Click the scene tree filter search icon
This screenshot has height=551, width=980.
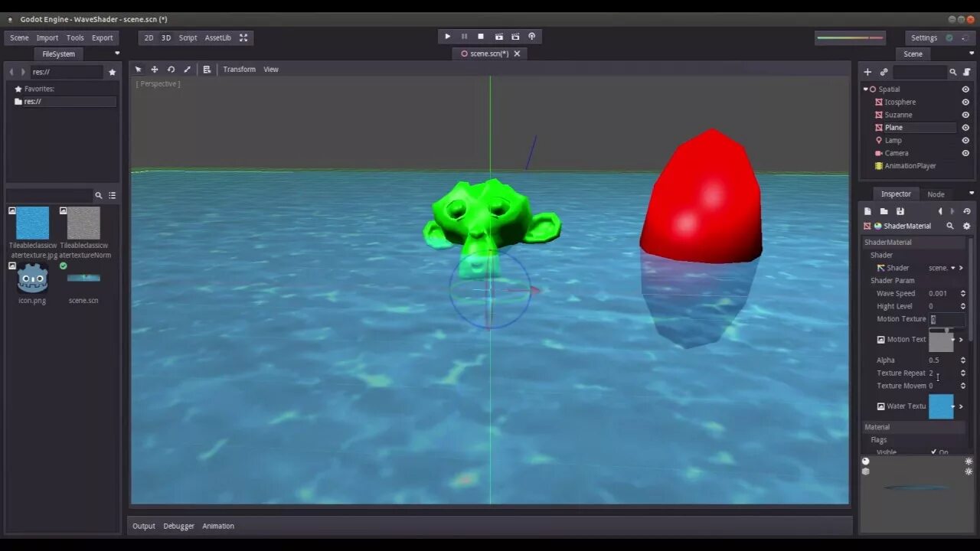953,72
